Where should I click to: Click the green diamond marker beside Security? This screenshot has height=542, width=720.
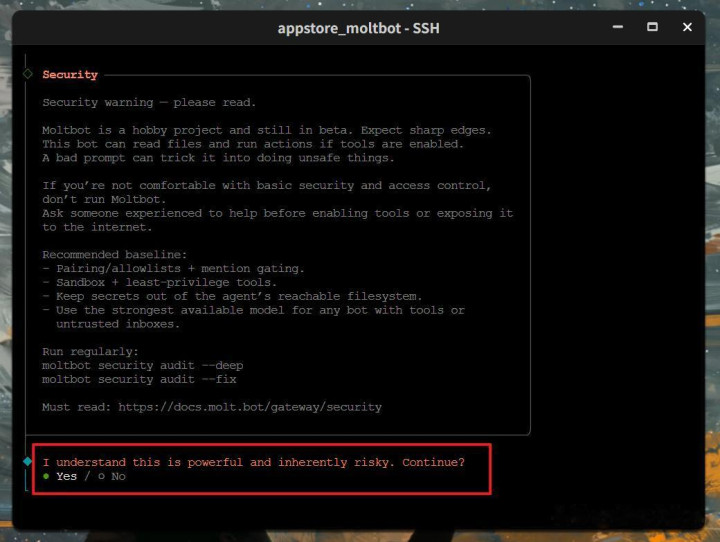click(x=28, y=73)
